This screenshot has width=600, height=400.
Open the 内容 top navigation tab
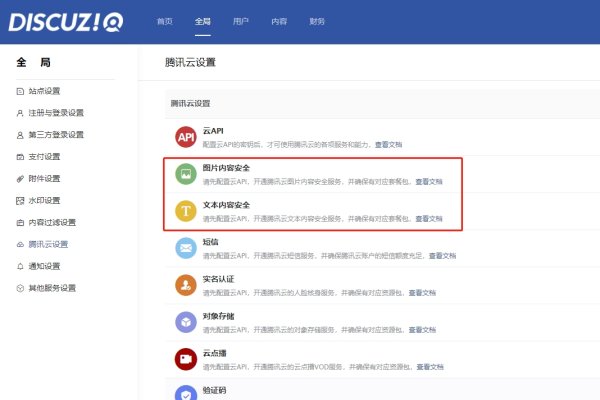(x=279, y=21)
